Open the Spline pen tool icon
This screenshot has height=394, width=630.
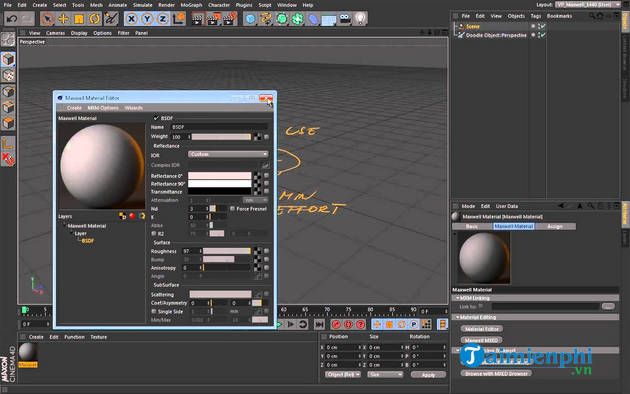266,19
